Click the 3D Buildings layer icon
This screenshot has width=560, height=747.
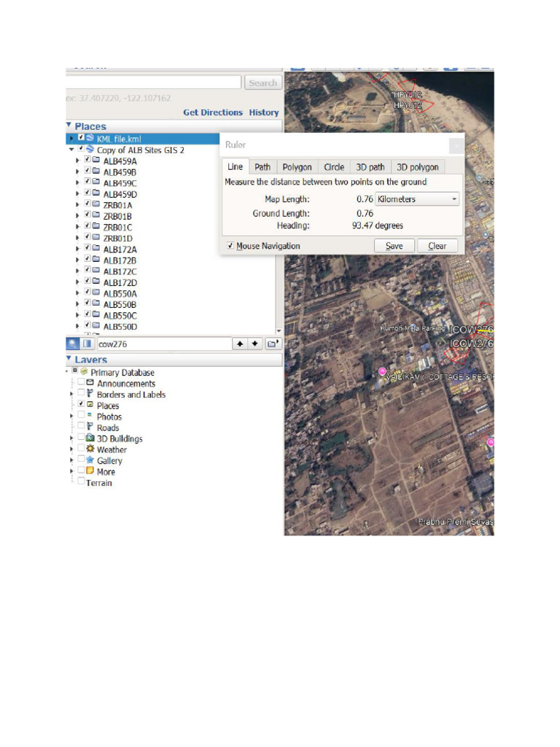[x=90, y=438]
